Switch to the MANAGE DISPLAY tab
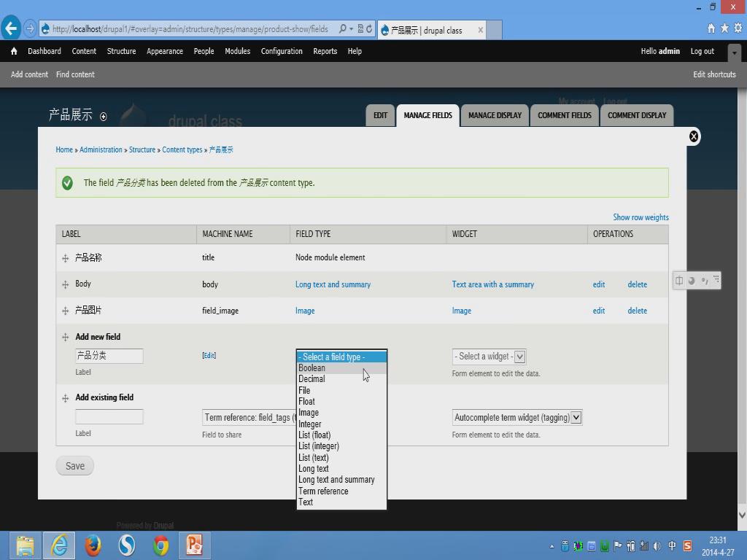The width and height of the screenshot is (747, 560). 495,116
